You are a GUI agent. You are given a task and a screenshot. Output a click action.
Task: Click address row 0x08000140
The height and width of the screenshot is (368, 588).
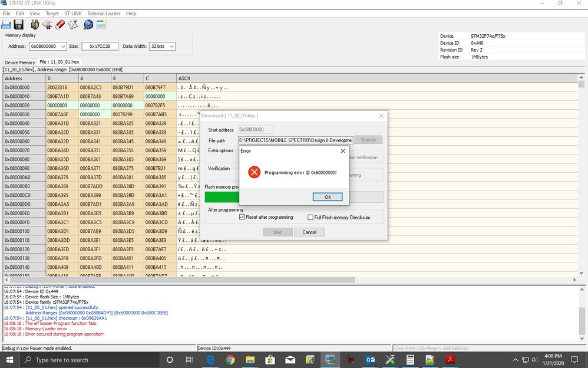25,267
